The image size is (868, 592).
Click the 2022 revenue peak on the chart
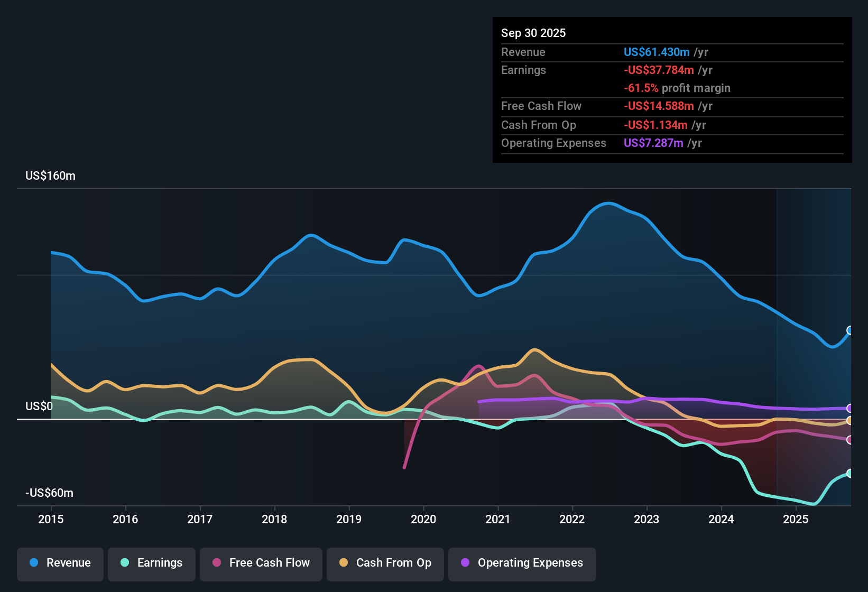click(x=608, y=203)
